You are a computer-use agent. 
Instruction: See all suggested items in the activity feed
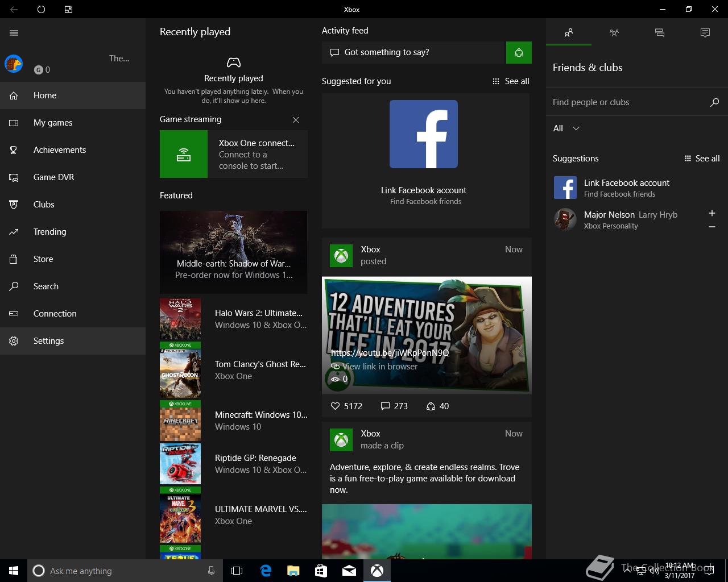pyautogui.click(x=511, y=81)
